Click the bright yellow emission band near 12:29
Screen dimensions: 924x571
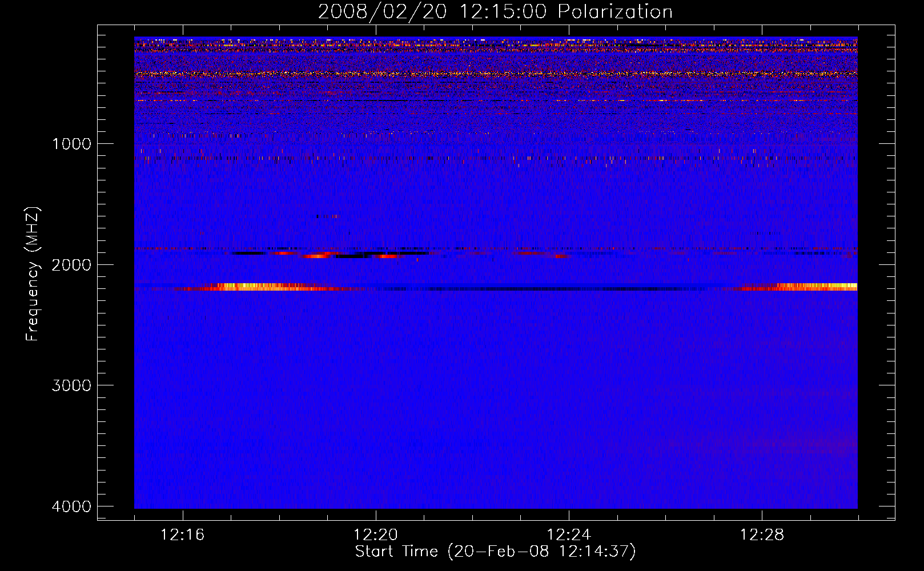[x=817, y=287]
